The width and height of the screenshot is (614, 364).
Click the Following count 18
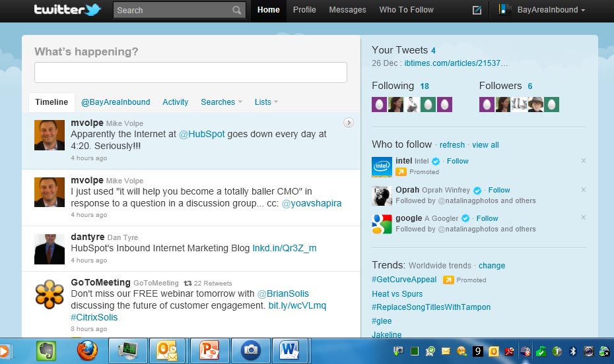click(425, 86)
